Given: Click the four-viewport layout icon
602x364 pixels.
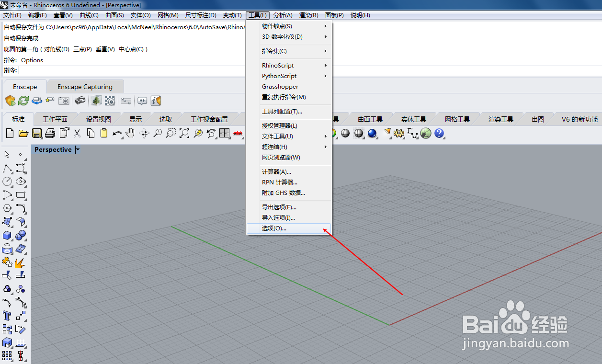Looking at the screenshot, I should click(x=225, y=133).
